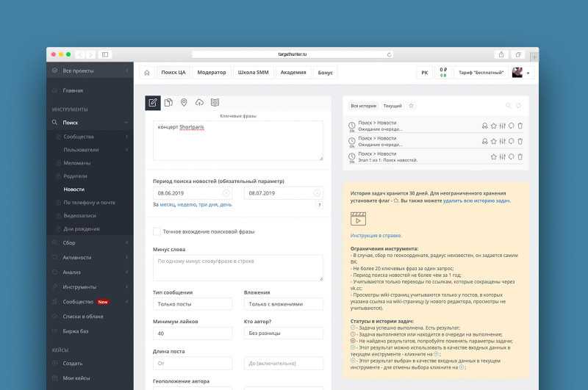The image size is (588, 390).
Task: Open the Бонус top tab
Action: click(325, 73)
